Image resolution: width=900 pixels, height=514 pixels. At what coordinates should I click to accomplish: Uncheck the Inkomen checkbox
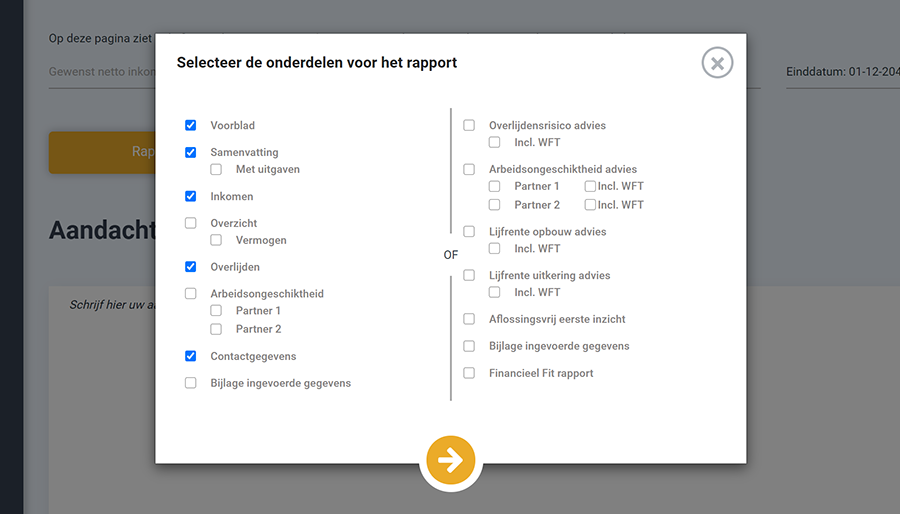click(x=191, y=196)
